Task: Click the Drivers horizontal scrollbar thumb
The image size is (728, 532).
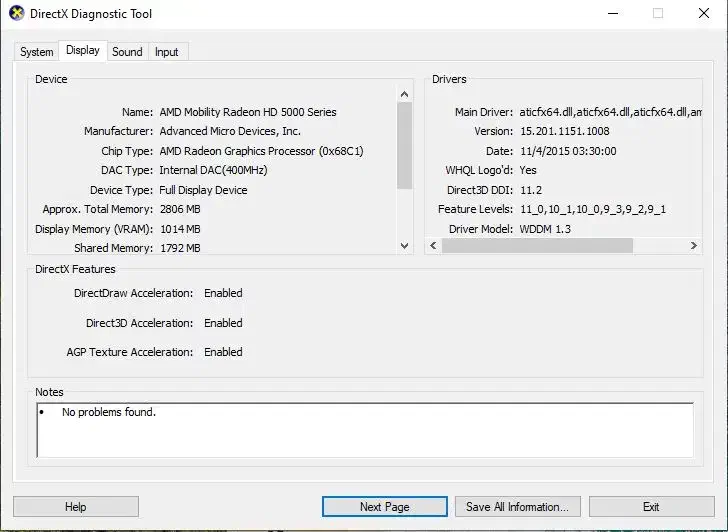Action: (x=537, y=245)
